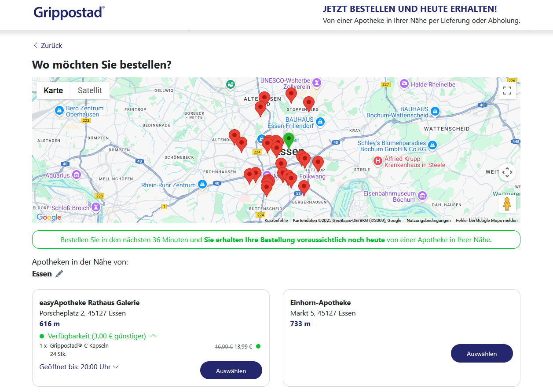Click the Street View pegman icon
This screenshot has height=392, width=553.
click(x=507, y=204)
